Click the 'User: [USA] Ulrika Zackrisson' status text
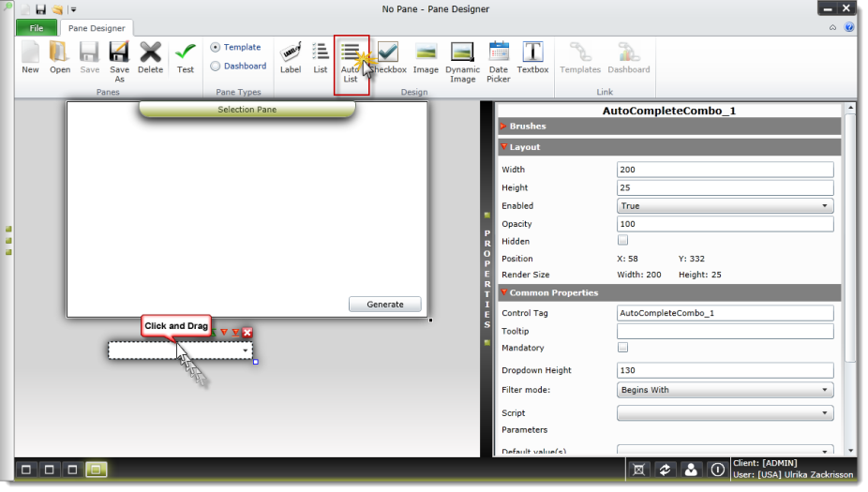 pos(793,475)
